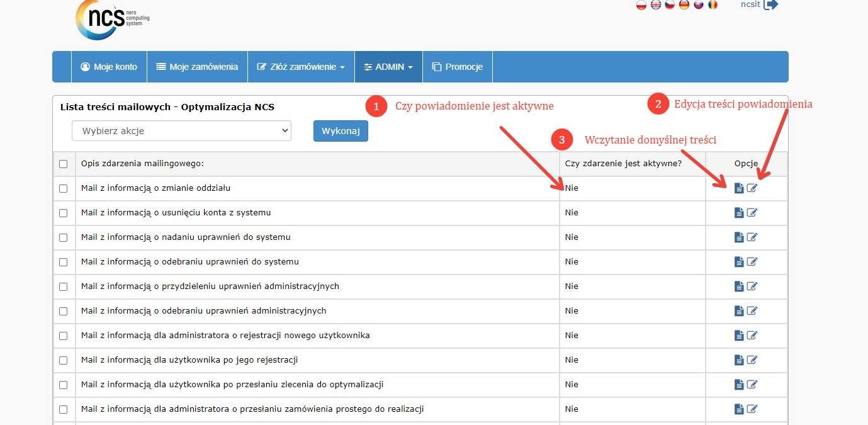Select the German flag language icon
The height and width of the screenshot is (425, 868).
pos(684,5)
